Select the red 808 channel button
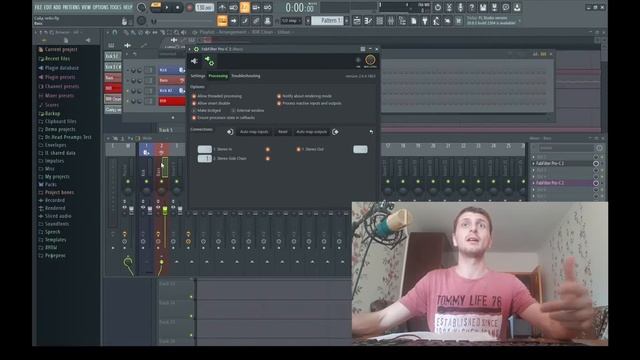 click(171, 101)
